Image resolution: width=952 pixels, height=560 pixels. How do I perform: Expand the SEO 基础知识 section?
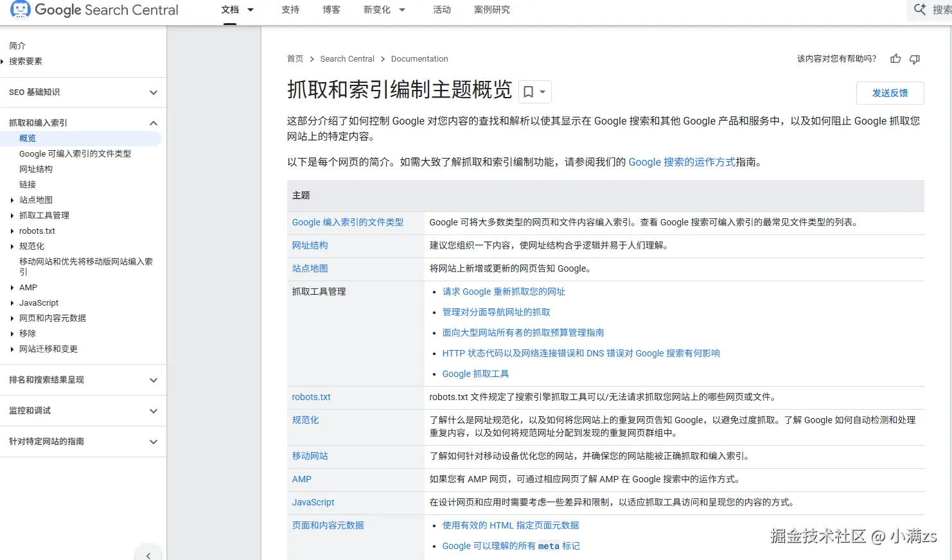83,92
